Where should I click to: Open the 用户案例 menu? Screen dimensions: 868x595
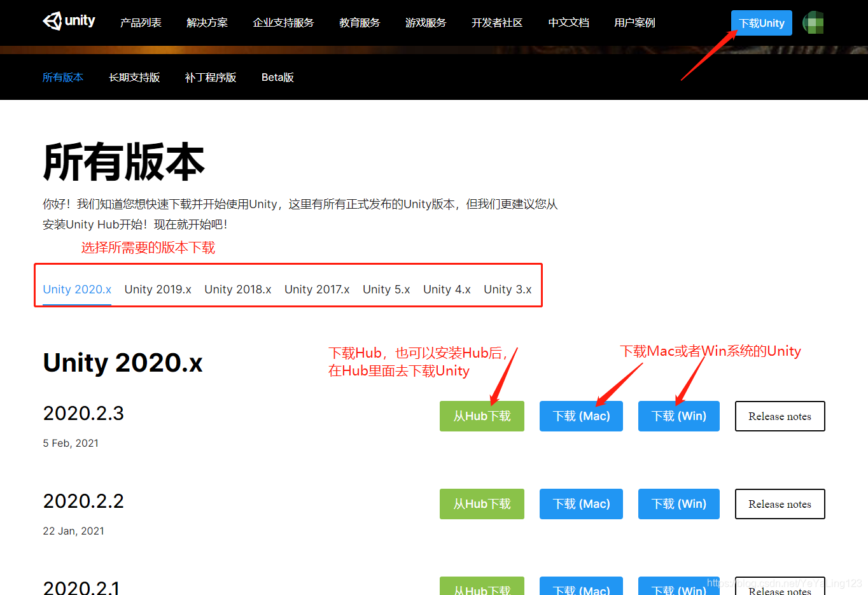pyautogui.click(x=634, y=23)
